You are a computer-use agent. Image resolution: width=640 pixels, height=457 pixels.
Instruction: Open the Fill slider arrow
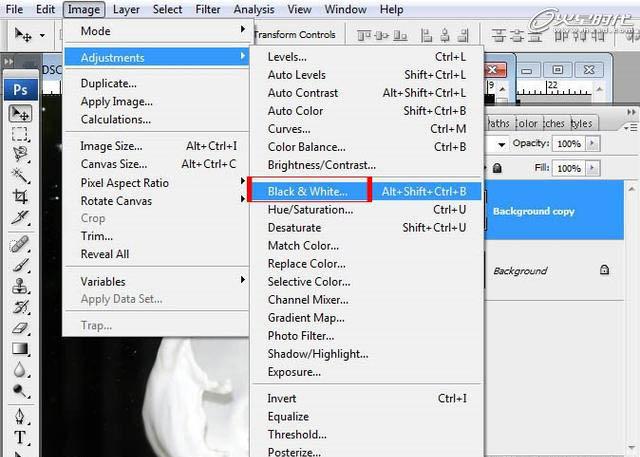click(593, 168)
